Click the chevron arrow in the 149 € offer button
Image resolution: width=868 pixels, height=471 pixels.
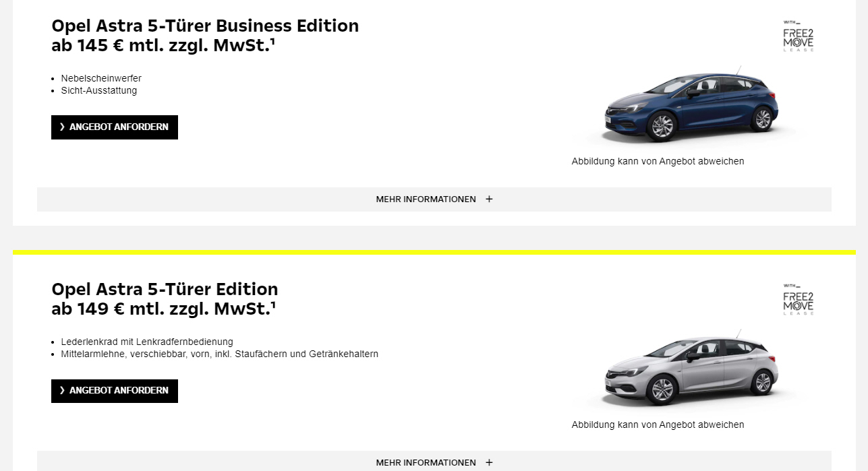click(x=62, y=391)
